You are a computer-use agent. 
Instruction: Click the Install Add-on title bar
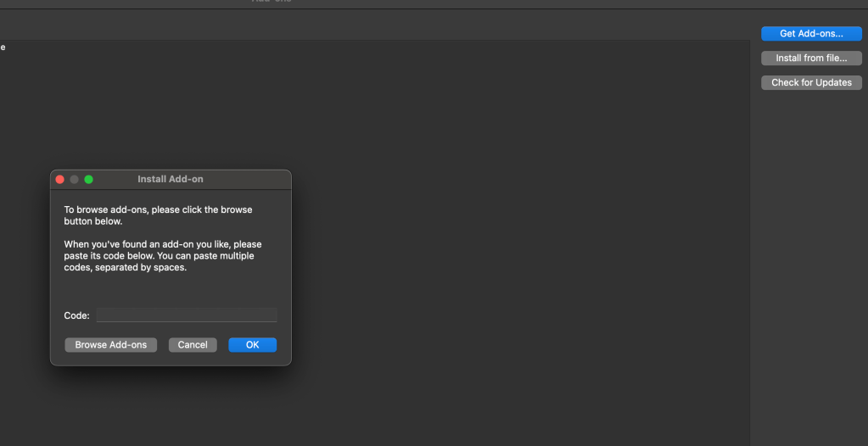tap(170, 180)
